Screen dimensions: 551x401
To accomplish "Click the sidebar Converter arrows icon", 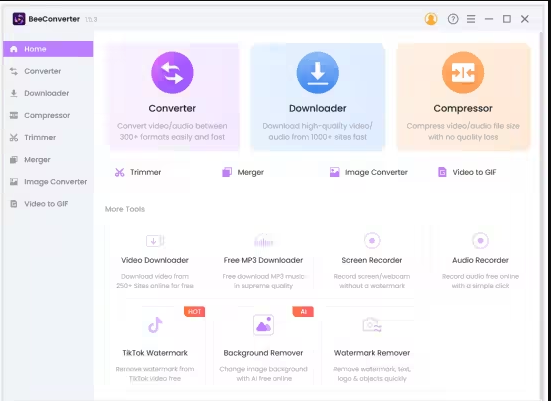I will 14,71.
